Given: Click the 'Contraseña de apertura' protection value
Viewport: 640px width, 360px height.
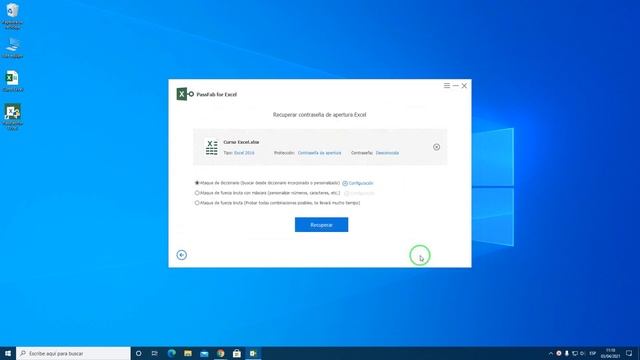Looking at the screenshot, I should pyautogui.click(x=319, y=153).
